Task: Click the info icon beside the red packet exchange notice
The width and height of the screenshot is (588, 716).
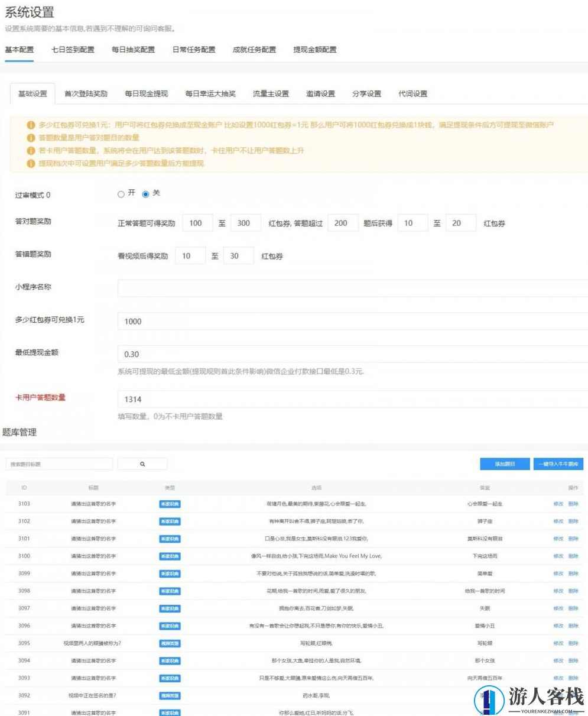Action: (31, 125)
